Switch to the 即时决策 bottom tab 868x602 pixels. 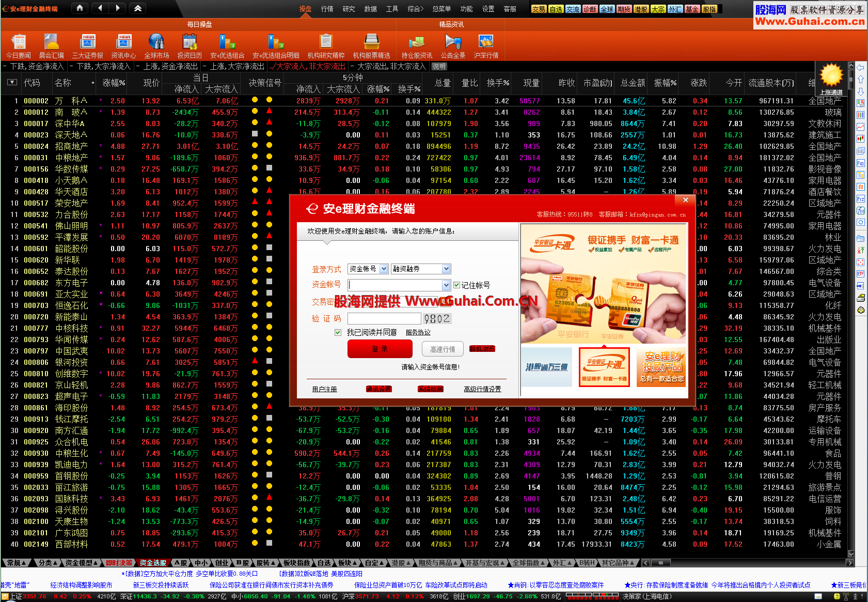pos(119,563)
